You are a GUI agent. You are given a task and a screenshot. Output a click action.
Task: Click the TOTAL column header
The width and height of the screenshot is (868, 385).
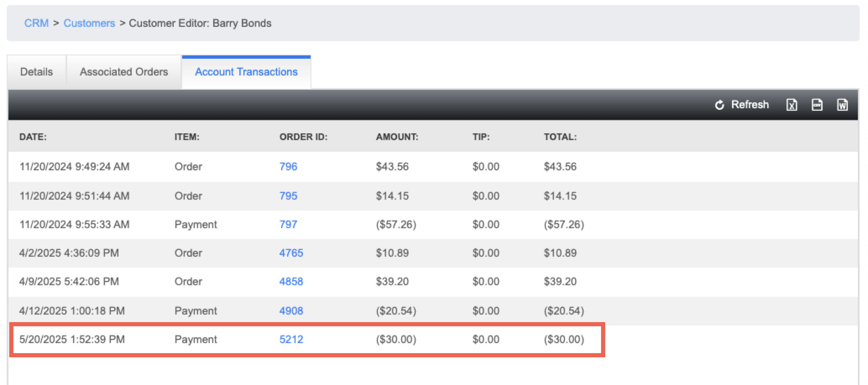click(x=560, y=137)
